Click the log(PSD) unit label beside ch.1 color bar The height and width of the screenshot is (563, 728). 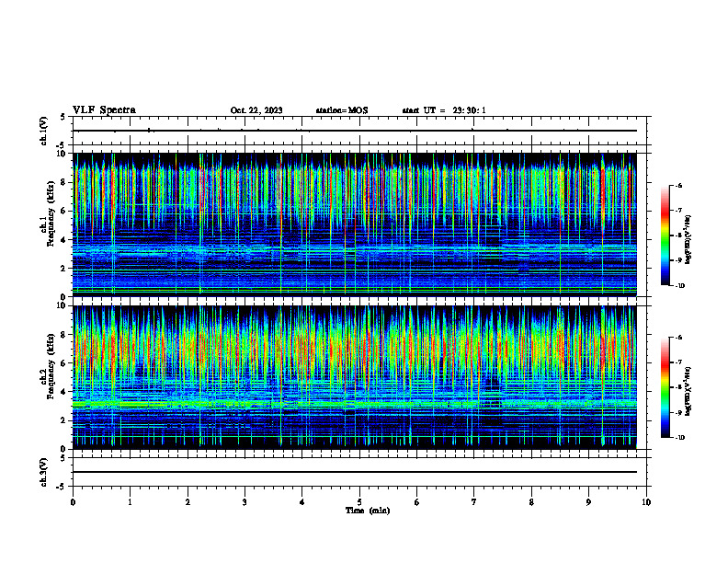click(x=688, y=240)
